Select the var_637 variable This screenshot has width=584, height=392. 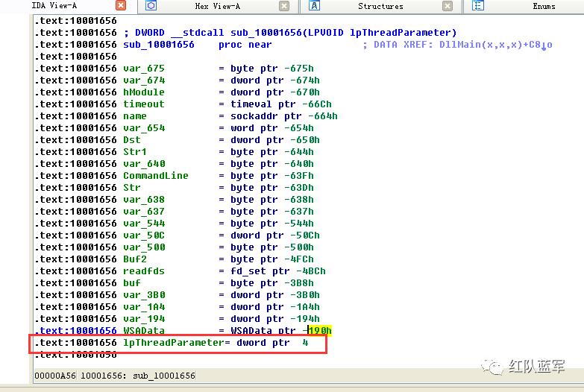pos(144,212)
